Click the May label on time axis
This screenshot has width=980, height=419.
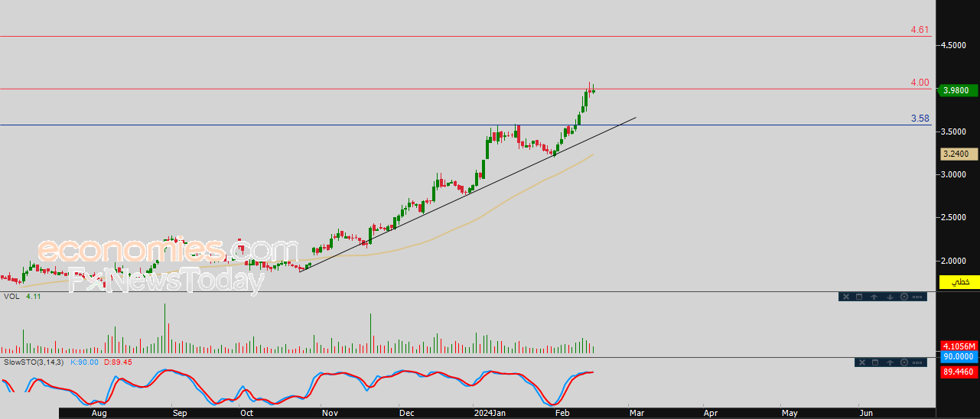(789, 413)
